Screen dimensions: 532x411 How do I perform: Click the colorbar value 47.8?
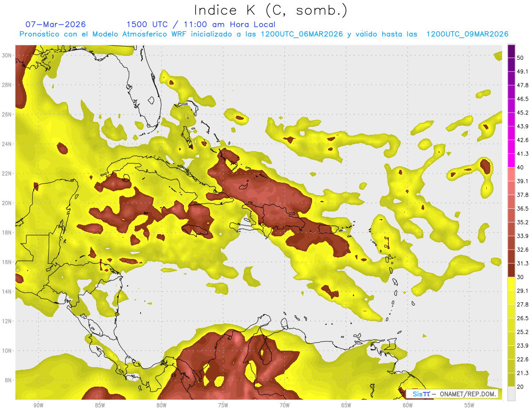click(523, 85)
